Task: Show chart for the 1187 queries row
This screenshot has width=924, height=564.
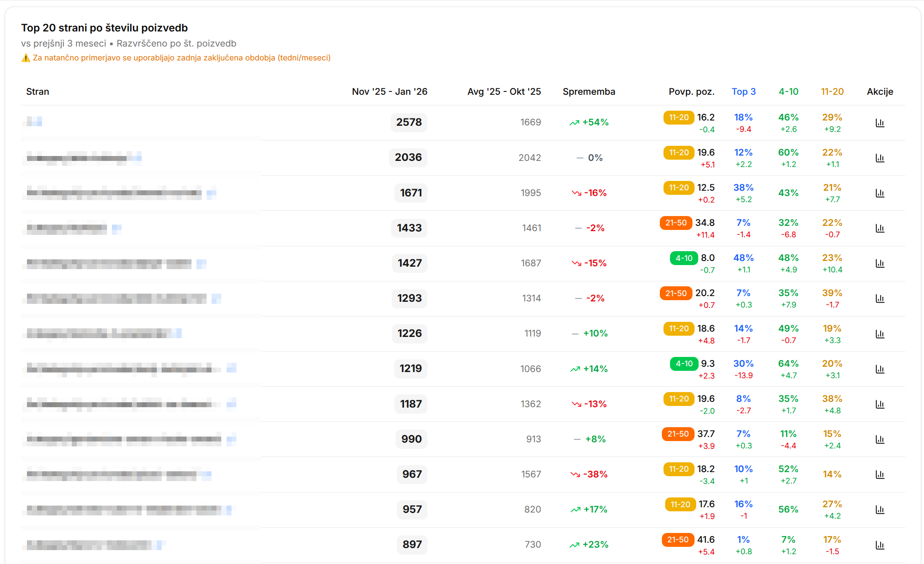Action: [880, 404]
